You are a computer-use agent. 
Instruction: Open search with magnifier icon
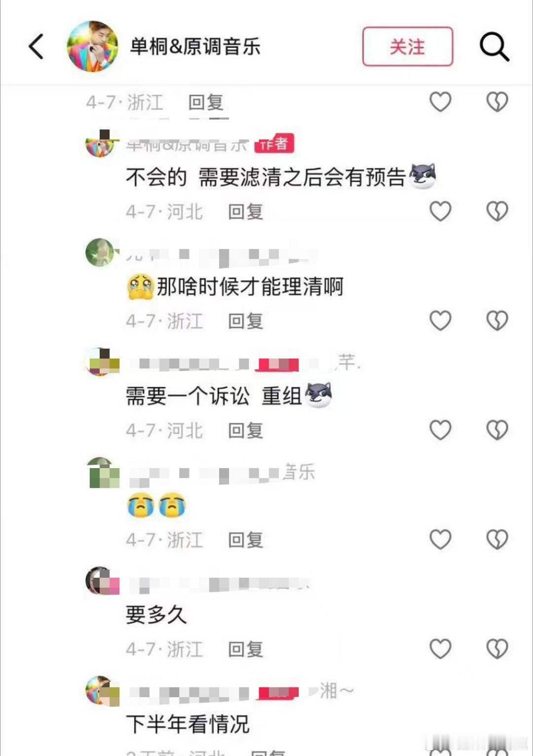point(494,47)
